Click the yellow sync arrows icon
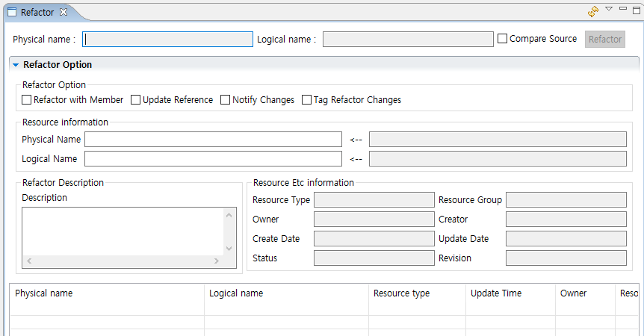Viewport: 644px width, 336px height. [x=593, y=11]
